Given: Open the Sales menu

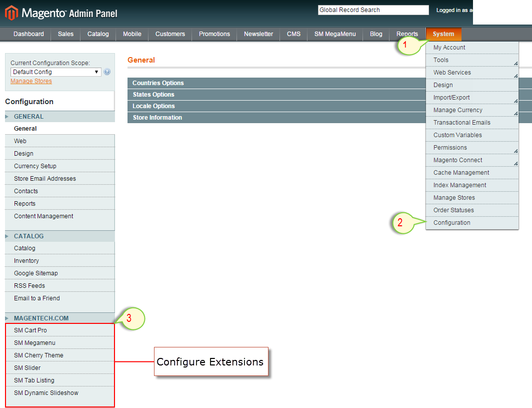Looking at the screenshot, I should (65, 34).
